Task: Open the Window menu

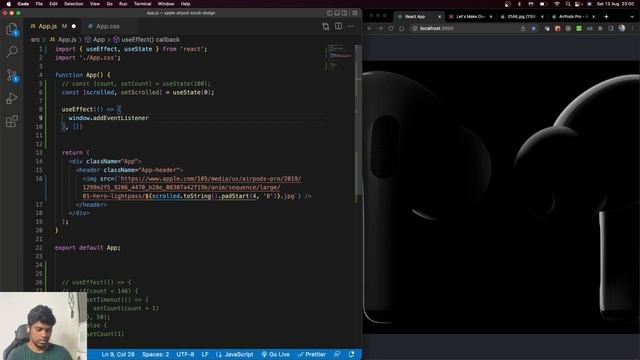Action: [166, 4]
